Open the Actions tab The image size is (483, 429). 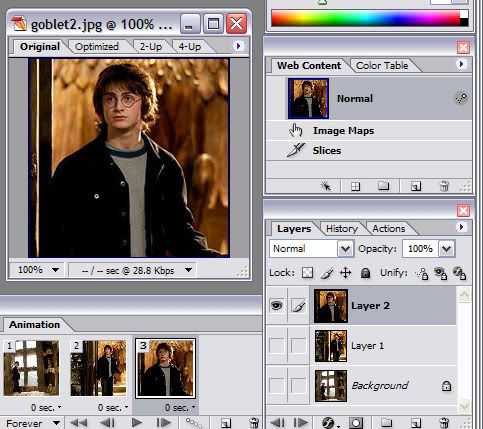click(389, 229)
